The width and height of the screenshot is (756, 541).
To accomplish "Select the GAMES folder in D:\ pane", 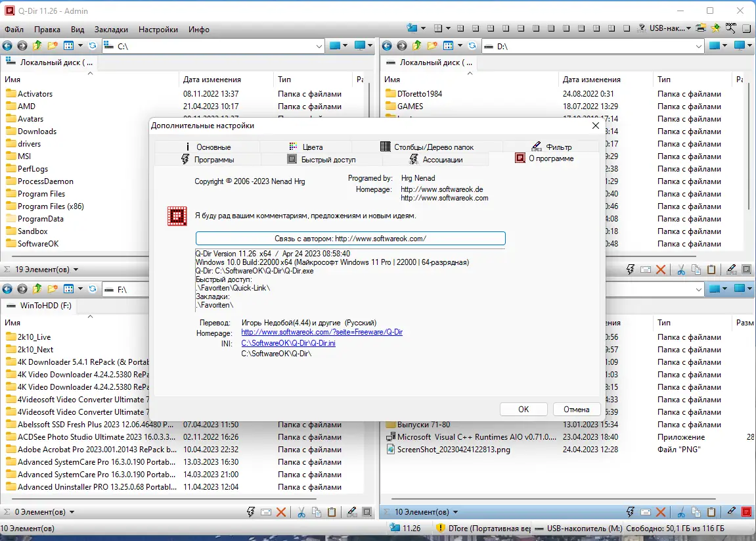I will coord(410,106).
